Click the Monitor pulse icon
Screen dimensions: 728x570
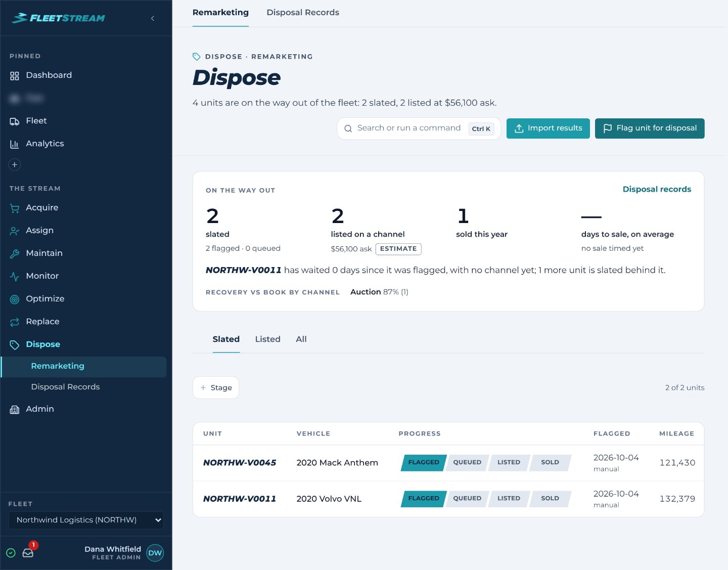15,276
